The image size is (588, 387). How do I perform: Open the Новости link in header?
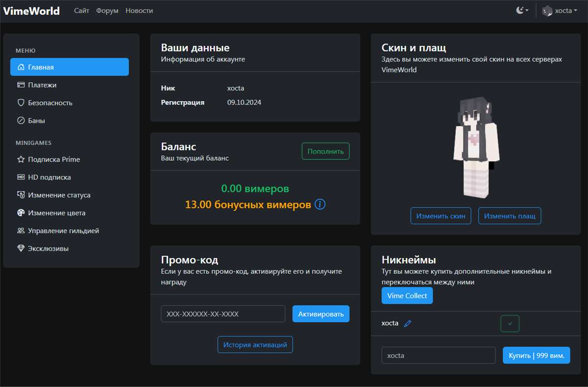139,11
